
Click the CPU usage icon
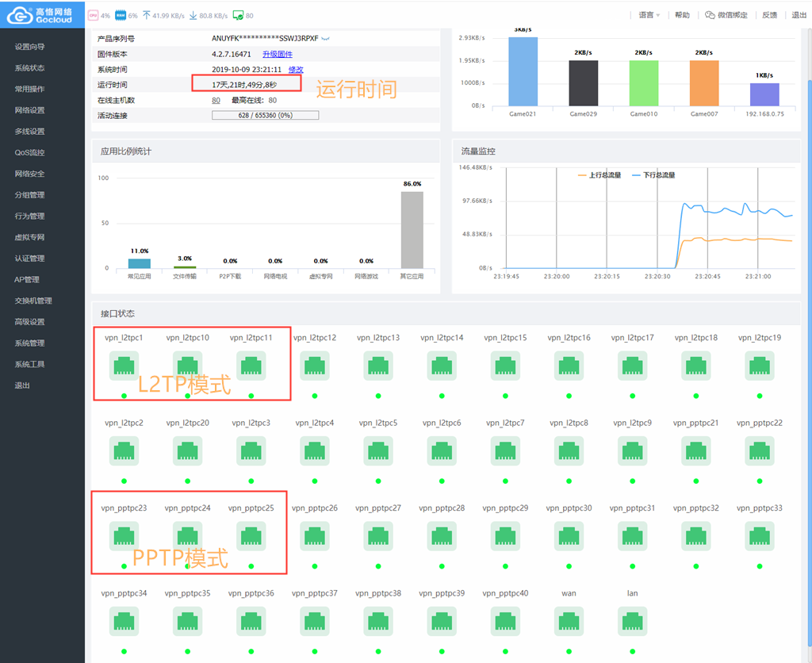tap(94, 16)
